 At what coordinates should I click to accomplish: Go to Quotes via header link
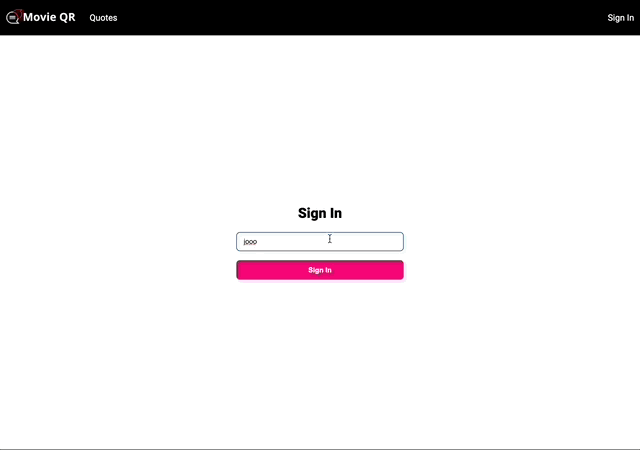103,18
